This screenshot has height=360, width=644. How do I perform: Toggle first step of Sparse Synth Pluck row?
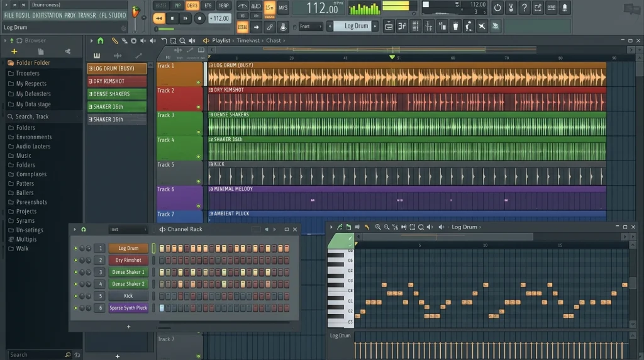click(162, 308)
